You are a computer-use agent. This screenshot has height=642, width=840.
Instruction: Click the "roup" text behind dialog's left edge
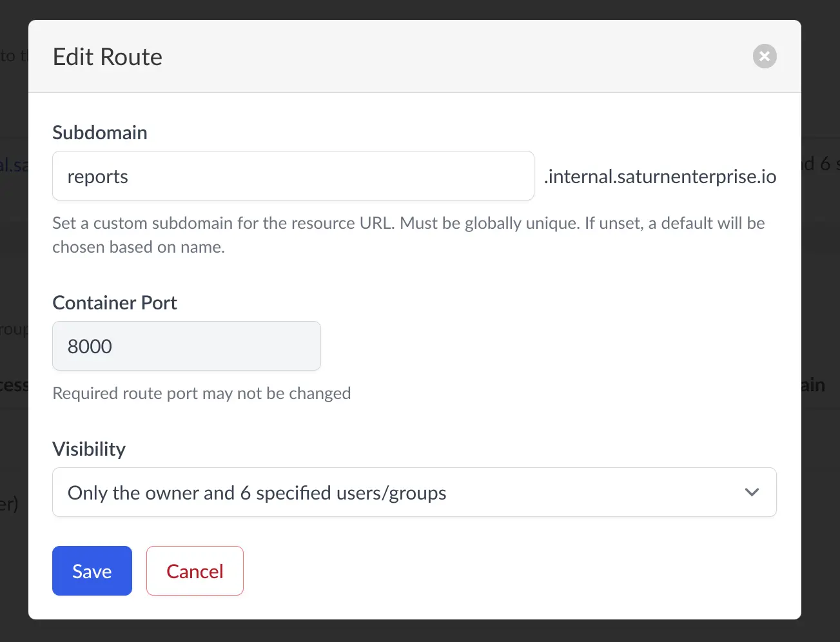pyautogui.click(x=14, y=329)
